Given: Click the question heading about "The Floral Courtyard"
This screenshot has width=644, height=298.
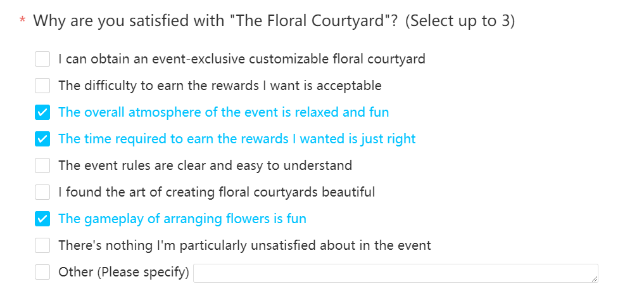Looking at the screenshot, I should click(274, 21).
